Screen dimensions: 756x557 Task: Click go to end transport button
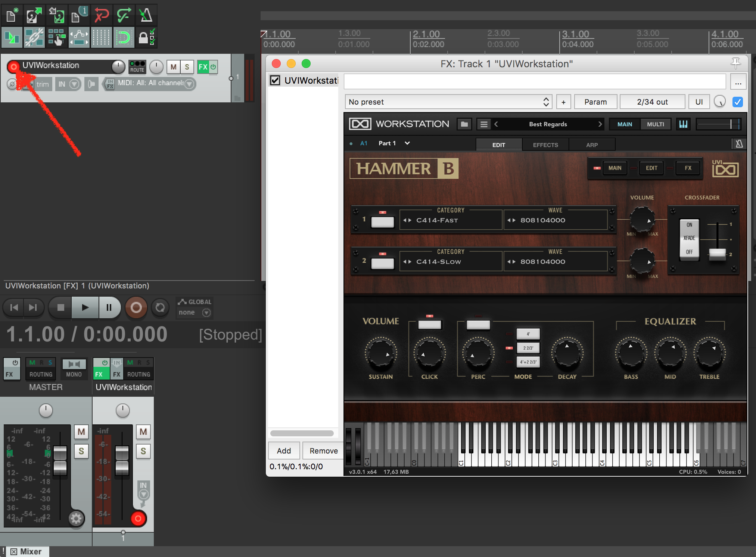[x=33, y=307]
